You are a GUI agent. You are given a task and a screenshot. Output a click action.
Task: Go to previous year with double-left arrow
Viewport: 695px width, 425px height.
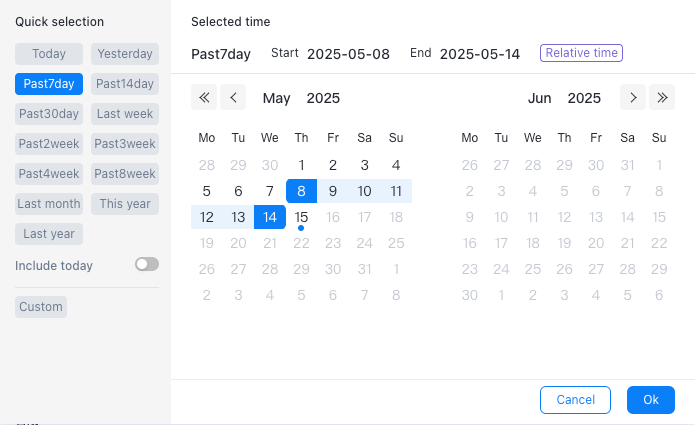pyautogui.click(x=204, y=97)
